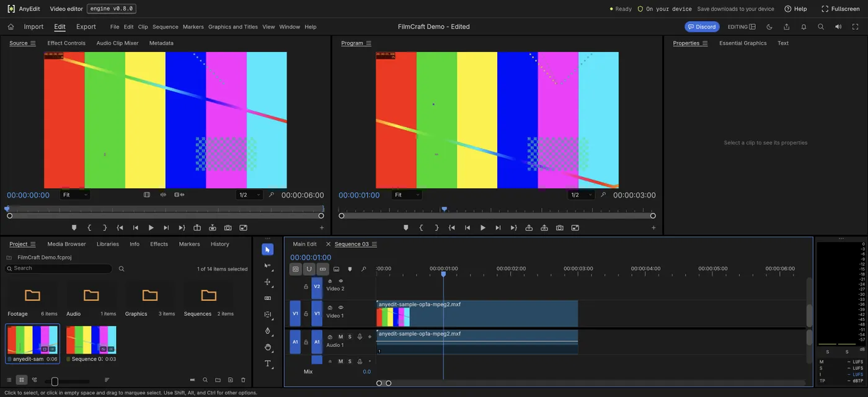Open Program monitor 1/2 resolution dropdown
Viewport: 868px width, 397px height.
tap(582, 194)
